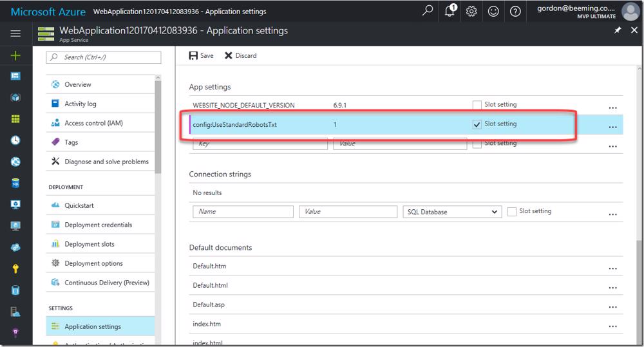Open Access control (IAM)
The width and height of the screenshot is (644, 347).
[100, 123]
